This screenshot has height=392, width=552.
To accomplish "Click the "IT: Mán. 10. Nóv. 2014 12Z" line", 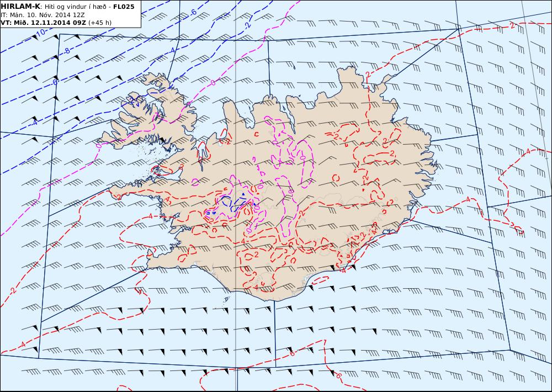I will click(43, 15).
